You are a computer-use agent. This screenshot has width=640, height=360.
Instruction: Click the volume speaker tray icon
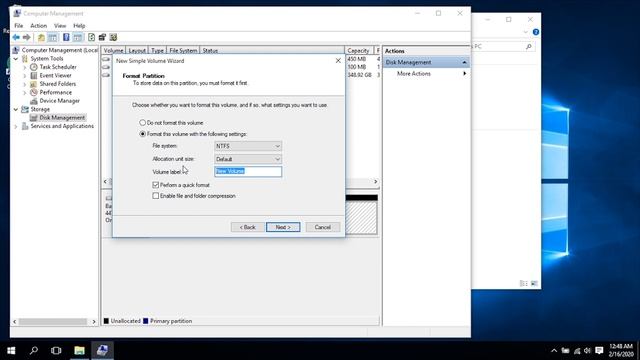[587, 350]
